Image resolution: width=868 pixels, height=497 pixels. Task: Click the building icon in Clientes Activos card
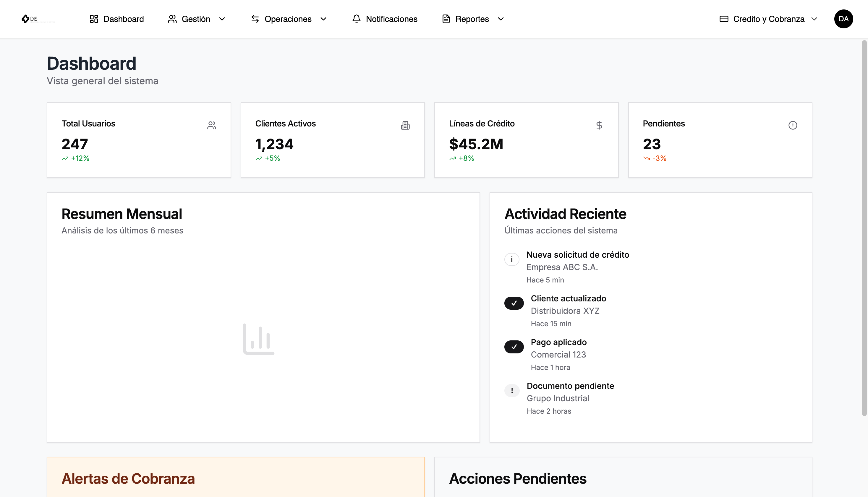click(405, 125)
